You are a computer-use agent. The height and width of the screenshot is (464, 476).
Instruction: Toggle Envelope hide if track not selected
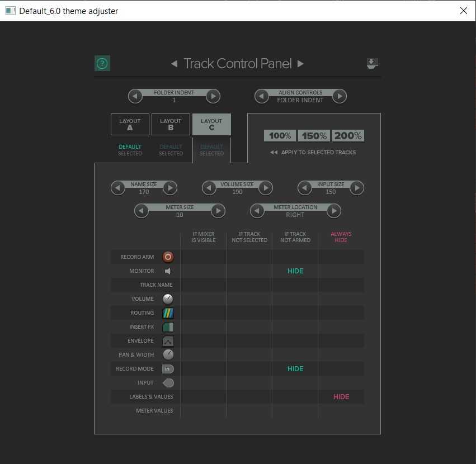click(249, 341)
